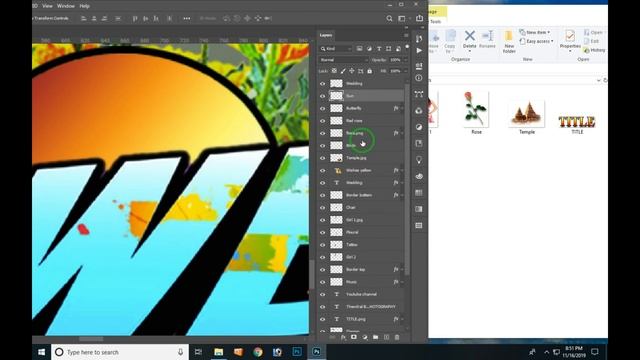
Task: Click Properties in File Explorer ribbon
Action: (570, 41)
